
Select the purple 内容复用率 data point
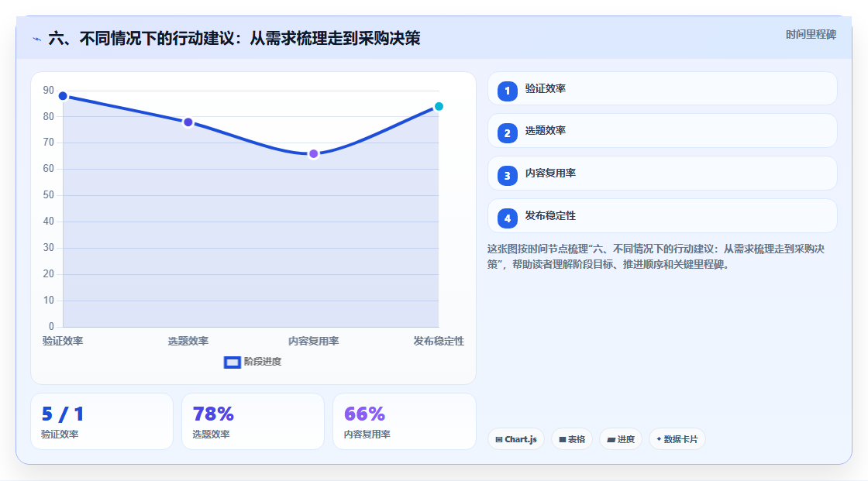313,154
